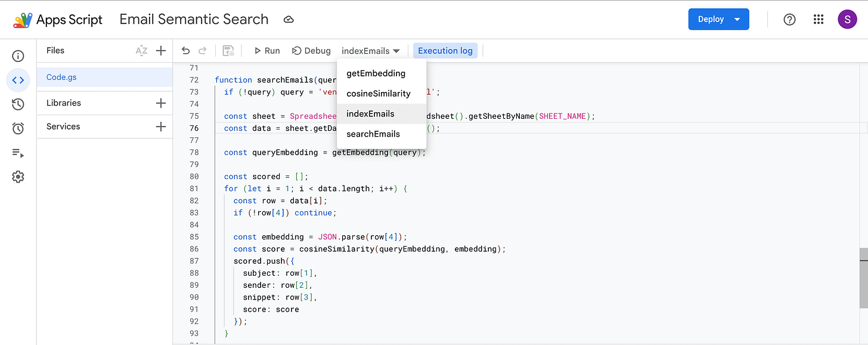Open the Editor view icon
868x345 pixels.
18,80
